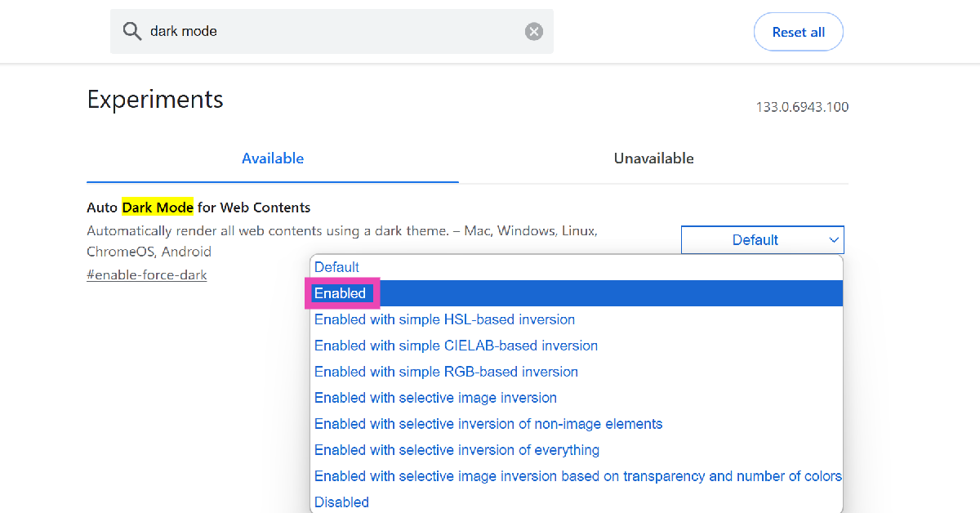
Task: Select Enabled with simple HSL-based inversion
Action: click(444, 319)
